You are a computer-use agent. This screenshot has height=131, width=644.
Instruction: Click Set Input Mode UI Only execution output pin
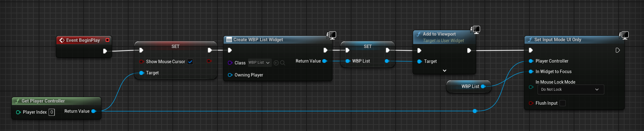click(618, 50)
